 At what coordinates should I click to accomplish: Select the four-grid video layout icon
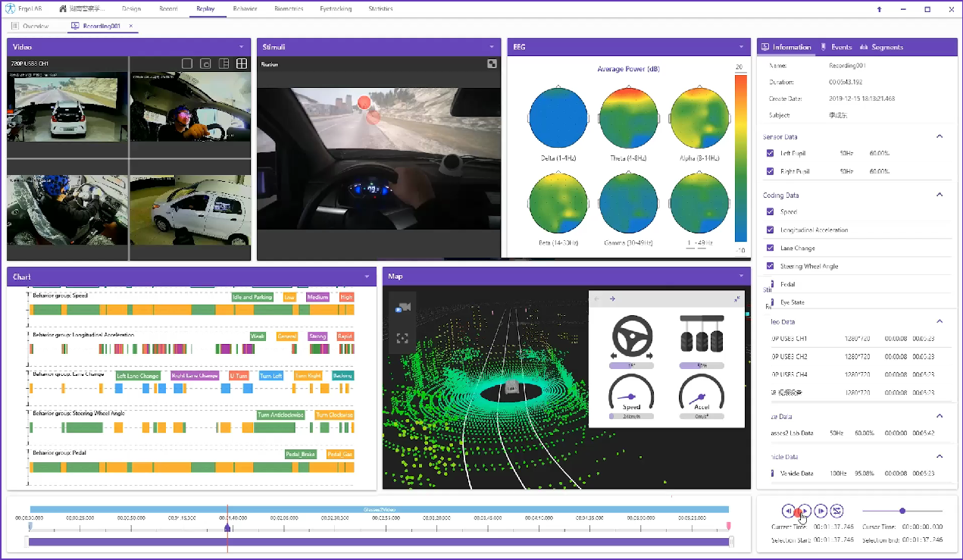242,64
